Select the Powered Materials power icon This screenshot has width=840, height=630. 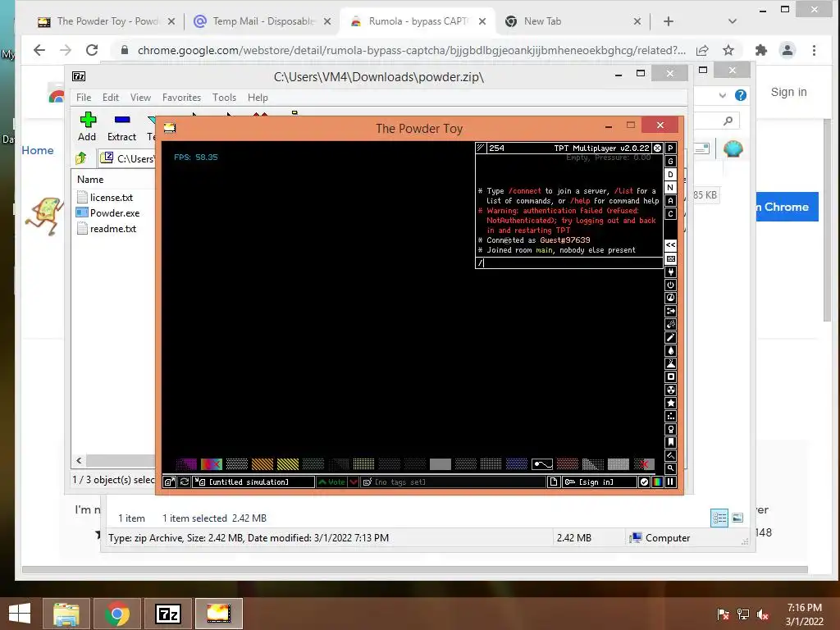coord(670,285)
